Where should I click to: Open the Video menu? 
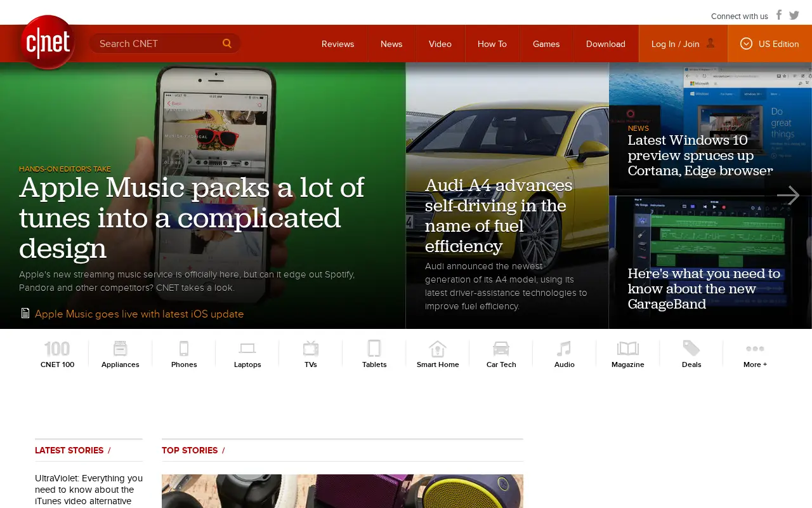click(440, 44)
